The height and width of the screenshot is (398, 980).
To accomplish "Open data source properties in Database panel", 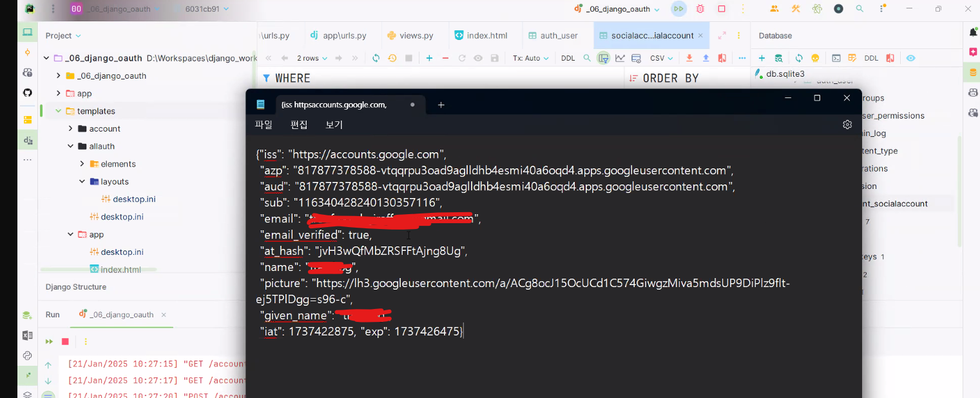I will [x=778, y=58].
